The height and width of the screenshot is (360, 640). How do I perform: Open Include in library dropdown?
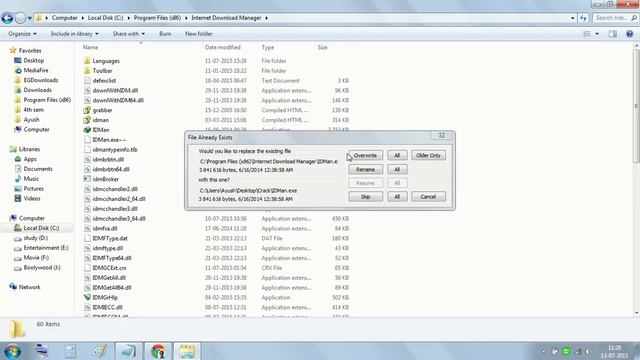point(74,34)
